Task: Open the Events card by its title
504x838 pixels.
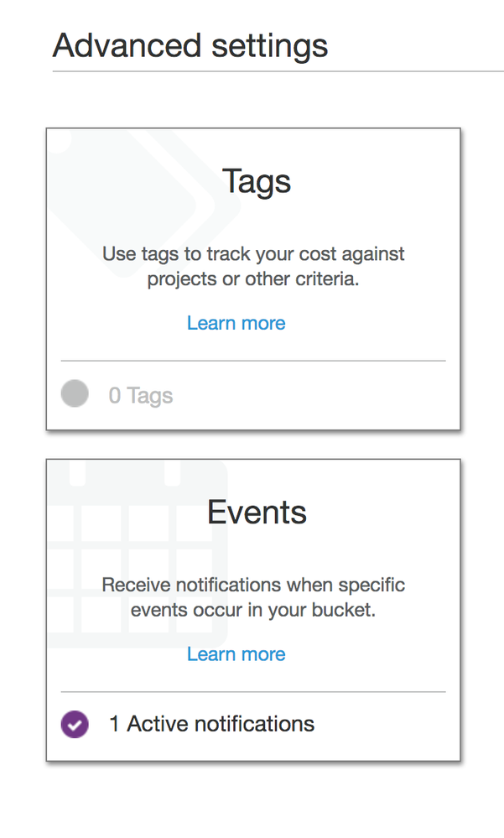Action: click(x=257, y=512)
